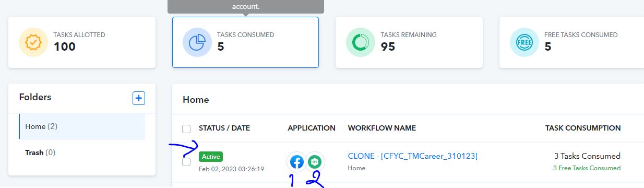Open the Home folder in sidebar
This screenshot has width=644, height=188.
[x=82, y=126]
